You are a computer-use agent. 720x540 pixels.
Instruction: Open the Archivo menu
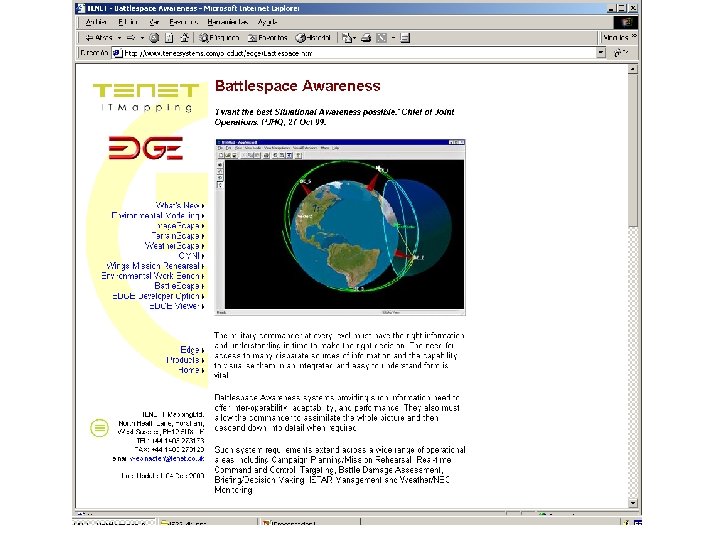coord(96,22)
